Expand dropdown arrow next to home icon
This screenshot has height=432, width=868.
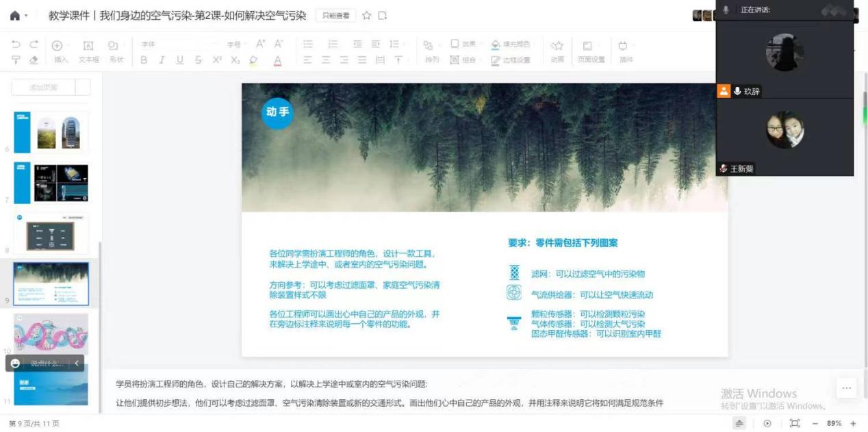[x=26, y=16]
